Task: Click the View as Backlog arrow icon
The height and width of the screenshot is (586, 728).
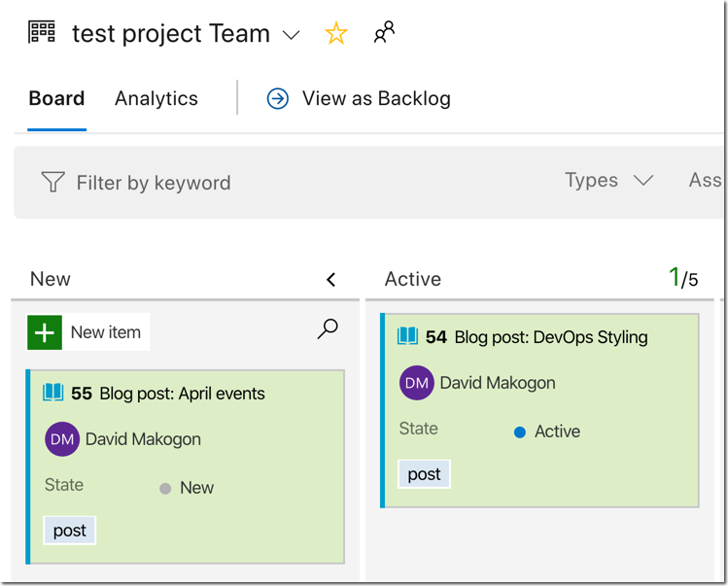Action: pos(278,99)
